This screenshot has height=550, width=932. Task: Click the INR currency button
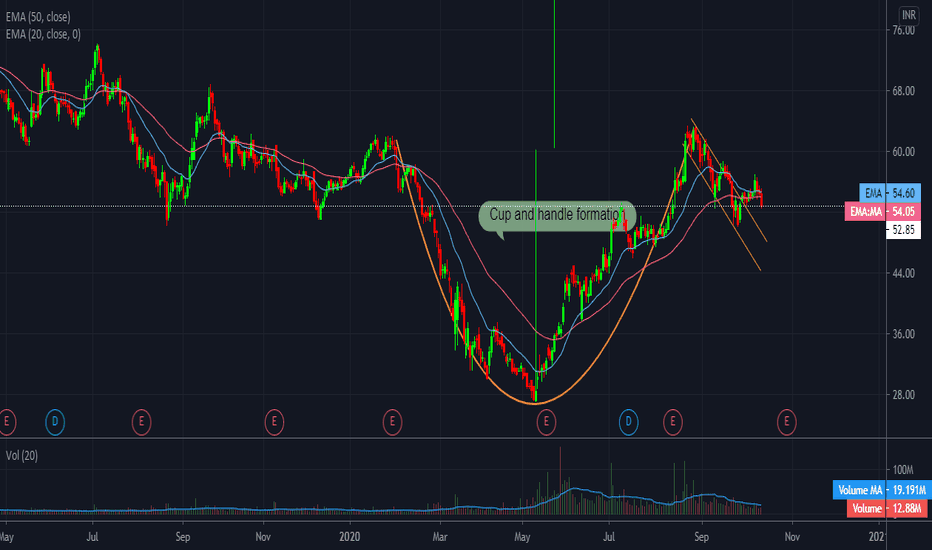[908, 15]
